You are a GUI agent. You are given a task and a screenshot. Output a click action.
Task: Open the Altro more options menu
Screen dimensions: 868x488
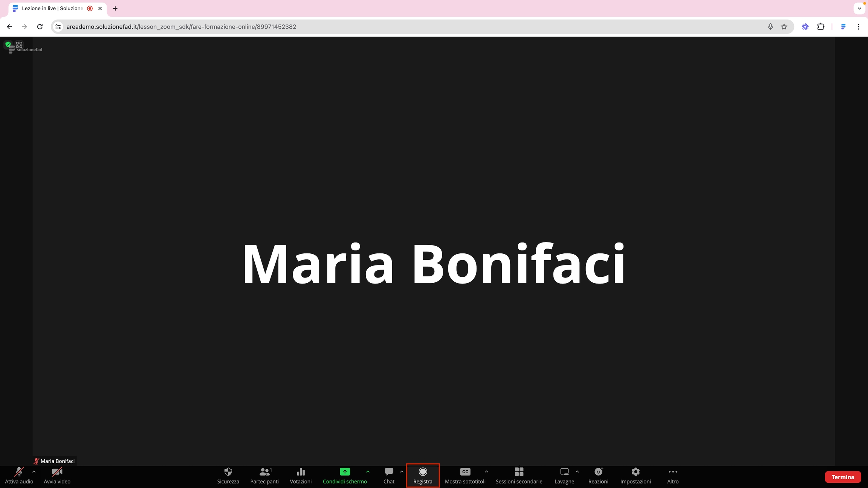click(x=672, y=476)
